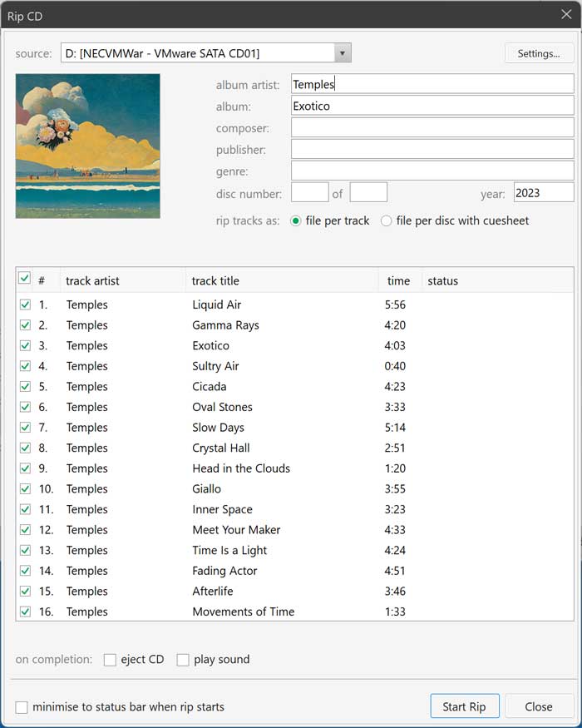Uncheck track 16 "Movements of Time"
Screen dimensions: 582x728
(24, 612)
